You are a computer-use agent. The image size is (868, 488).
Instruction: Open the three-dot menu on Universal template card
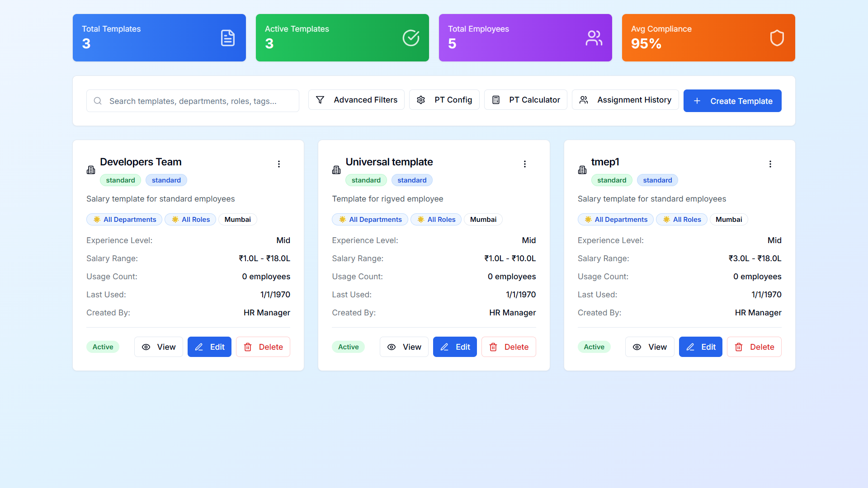pyautogui.click(x=525, y=164)
